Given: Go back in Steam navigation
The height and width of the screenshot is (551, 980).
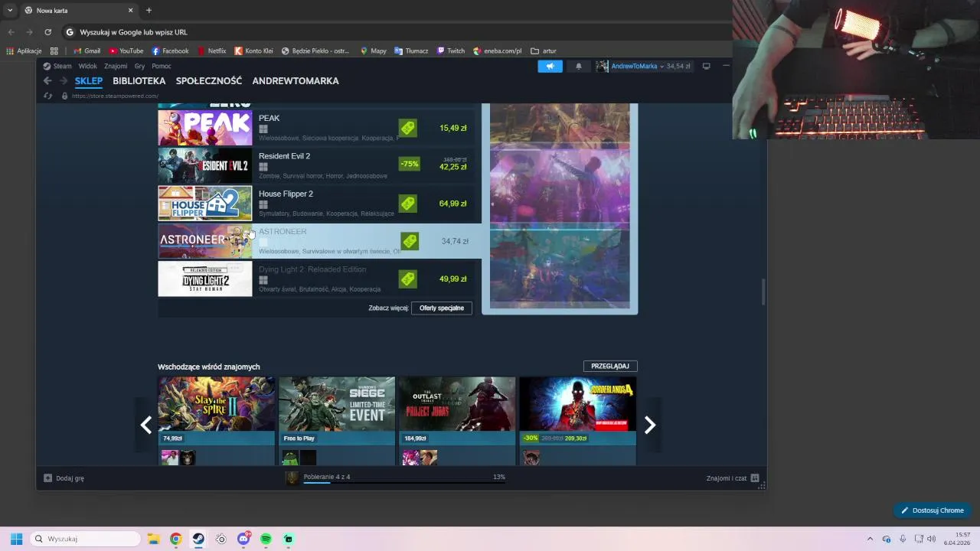Looking at the screenshot, I should point(47,80).
